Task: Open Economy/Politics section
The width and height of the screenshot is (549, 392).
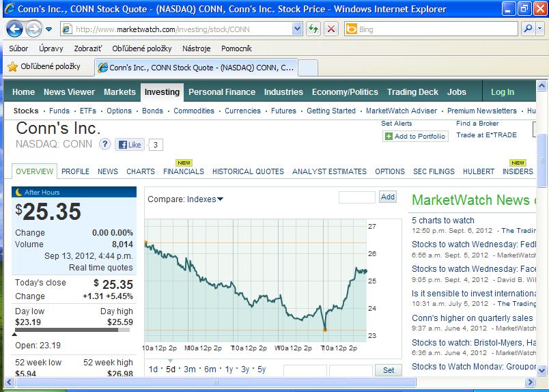Action: tap(345, 92)
